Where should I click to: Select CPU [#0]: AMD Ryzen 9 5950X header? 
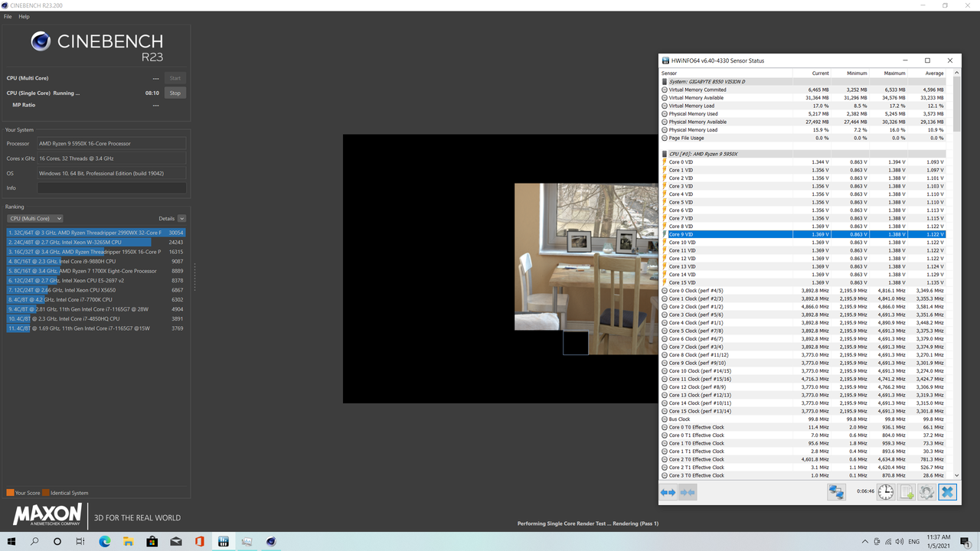(803, 154)
